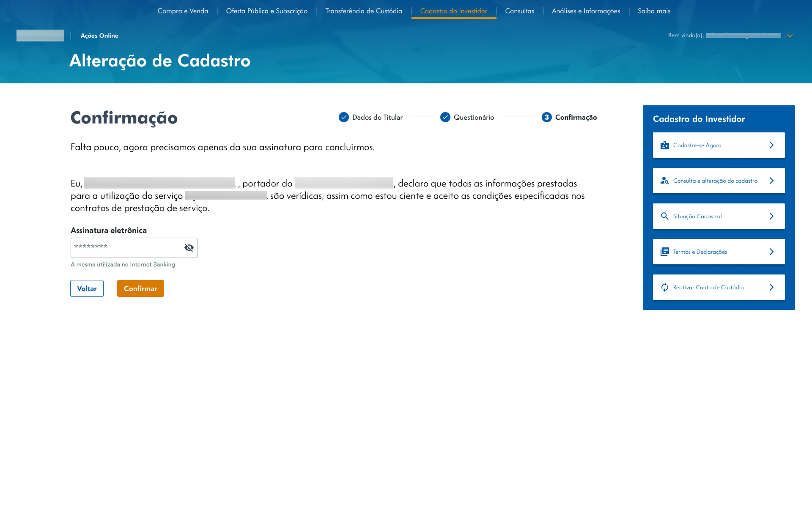
Task: Open Situação Cadastral chevron arrow
Action: pyautogui.click(x=771, y=216)
